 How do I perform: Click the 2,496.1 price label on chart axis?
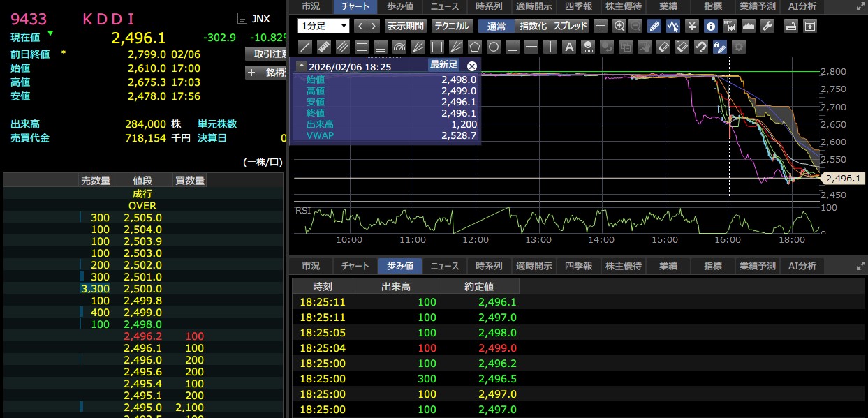coord(844,179)
